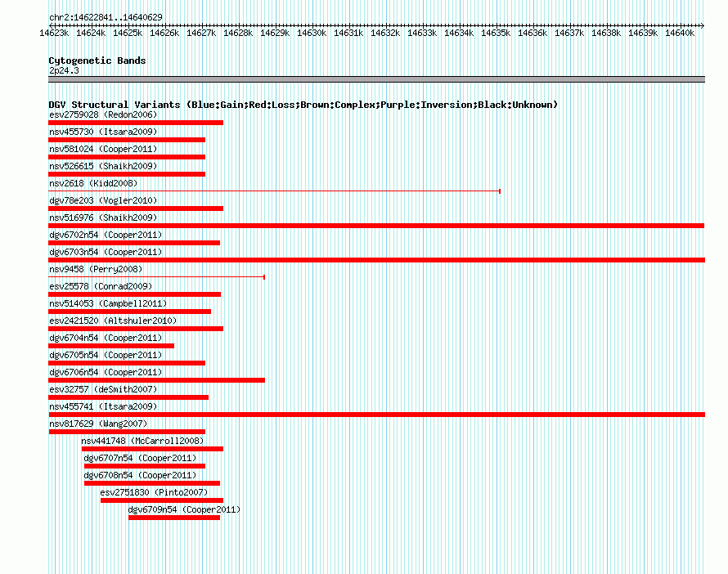This screenshot has height=574, width=728.
Task: Click the nsv526615 (Shaikh2009) label
Action: (x=103, y=166)
